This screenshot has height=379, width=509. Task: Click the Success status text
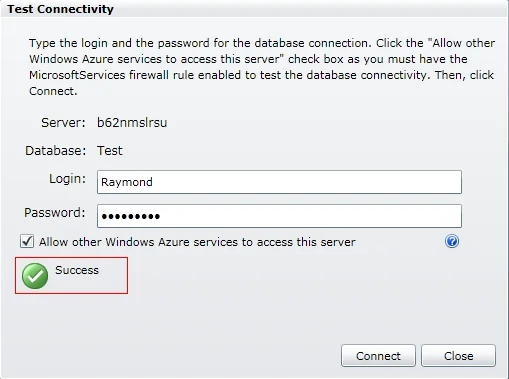(77, 270)
